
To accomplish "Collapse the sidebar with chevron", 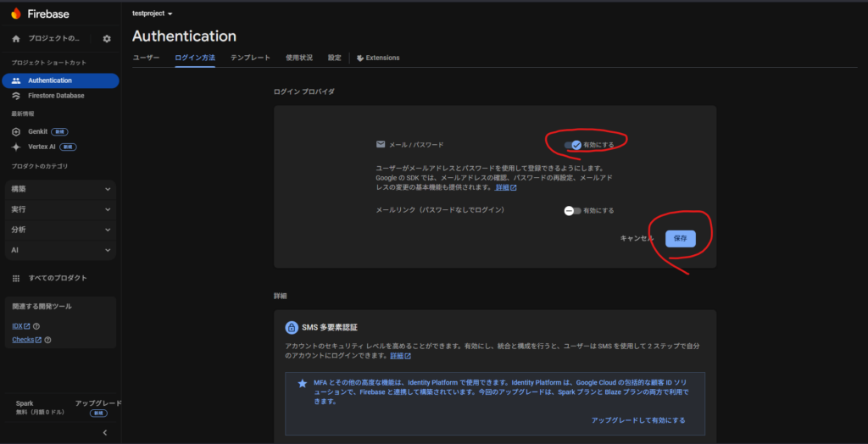I will click(x=105, y=432).
